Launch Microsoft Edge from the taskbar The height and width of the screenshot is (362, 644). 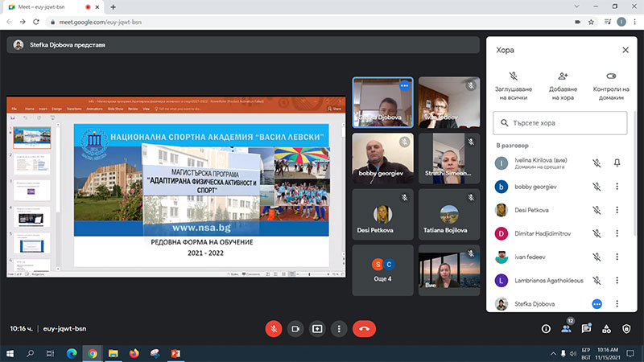[x=72, y=353]
